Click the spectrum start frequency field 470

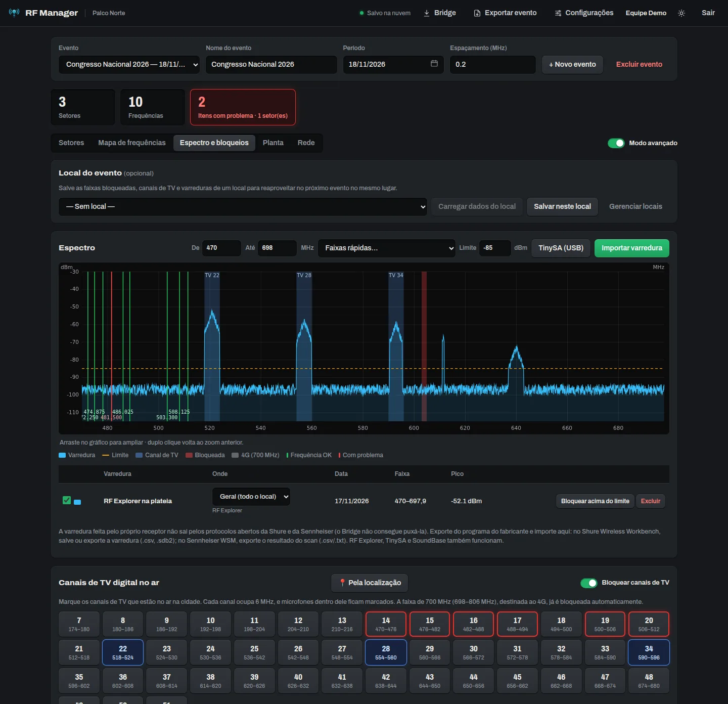[221, 248]
